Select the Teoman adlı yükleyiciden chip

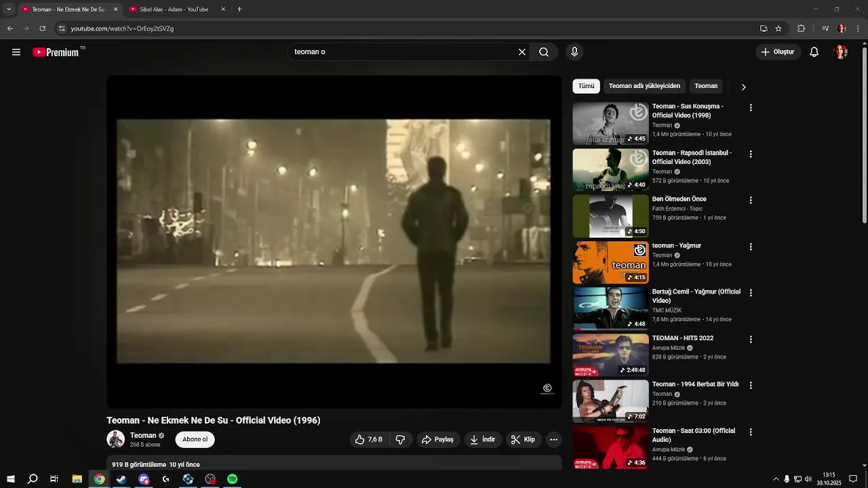pyautogui.click(x=644, y=86)
